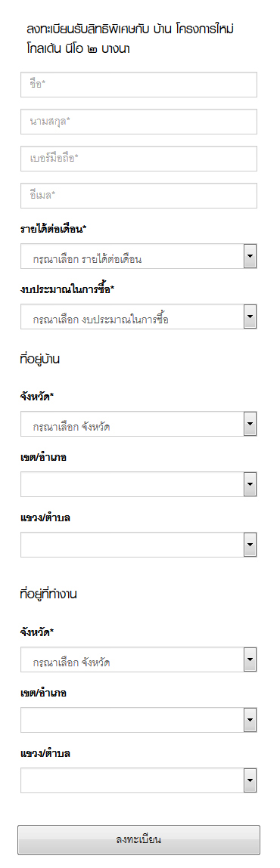The width and height of the screenshot is (280, 868).
Task: Expand the งบประมาณในการซื้อ budget dropdown
Action: (138, 317)
